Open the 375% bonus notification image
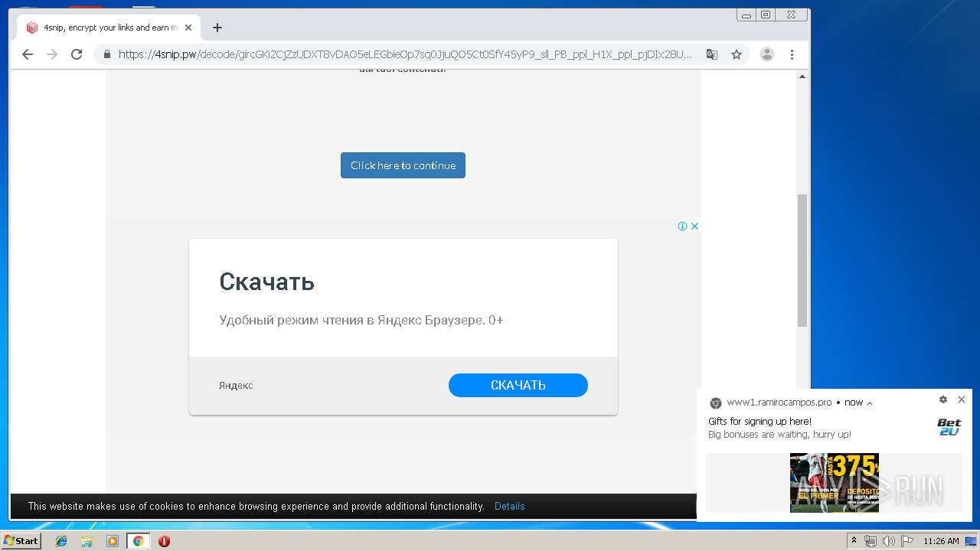 pyautogui.click(x=835, y=483)
